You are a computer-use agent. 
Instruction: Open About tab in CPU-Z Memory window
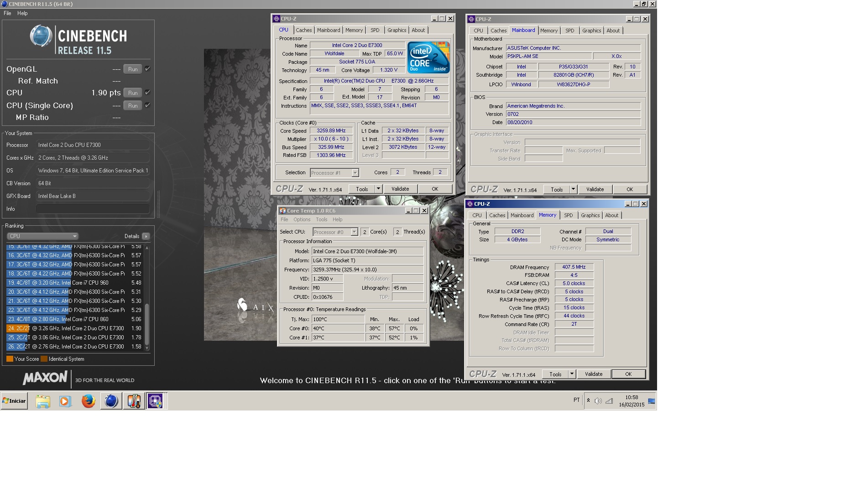pyautogui.click(x=611, y=215)
